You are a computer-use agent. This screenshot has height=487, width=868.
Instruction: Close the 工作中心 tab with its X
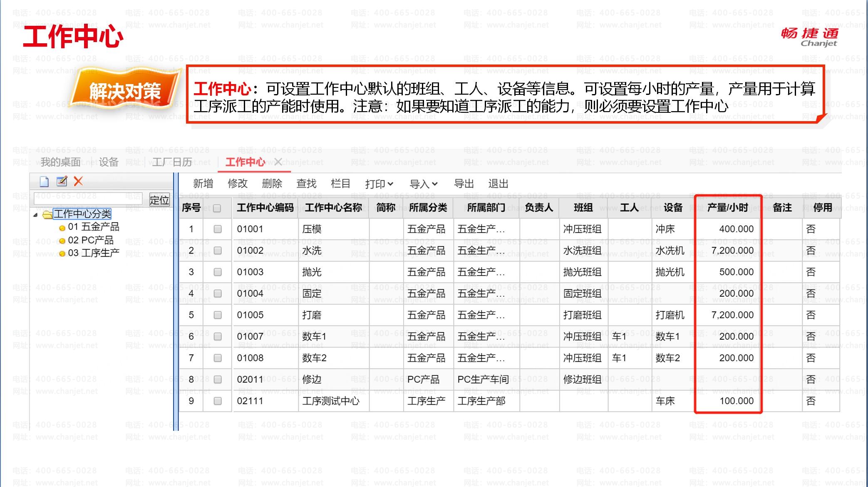coord(278,162)
